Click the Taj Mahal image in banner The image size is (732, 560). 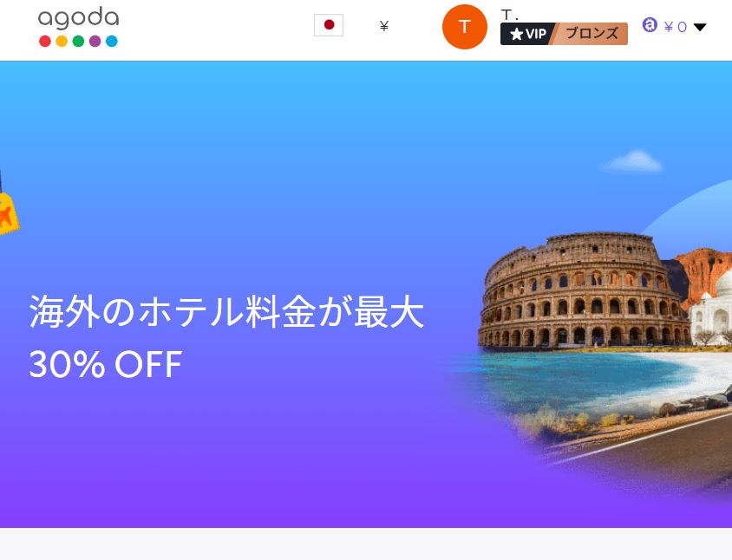(711, 310)
